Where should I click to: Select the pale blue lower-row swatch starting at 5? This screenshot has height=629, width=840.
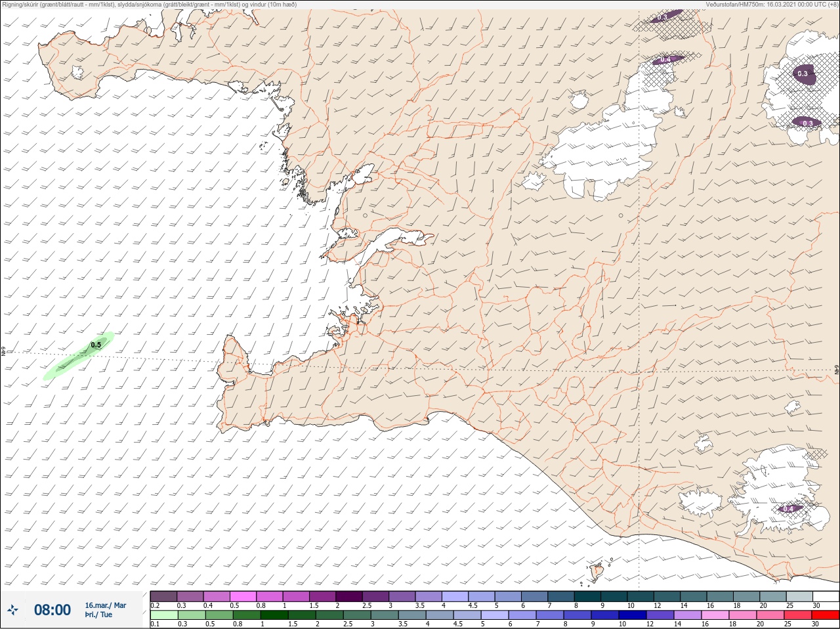(x=495, y=615)
